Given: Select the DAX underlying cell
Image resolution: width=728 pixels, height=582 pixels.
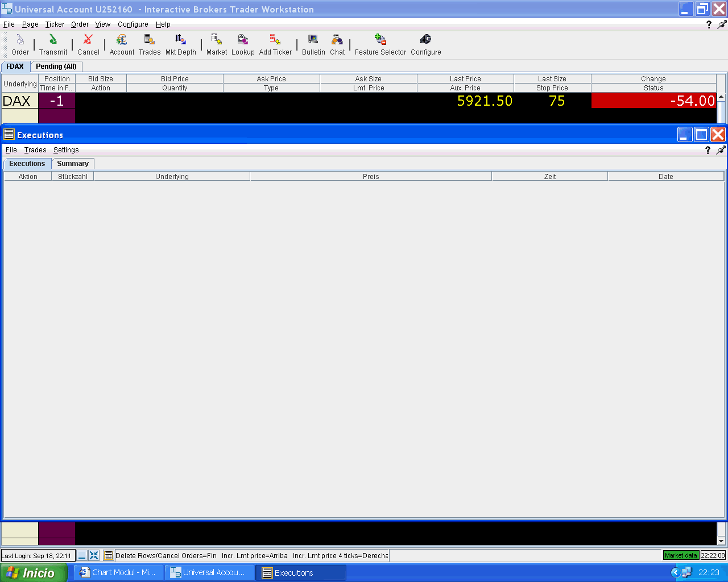Looking at the screenshot, I should [x=19, y=101].
